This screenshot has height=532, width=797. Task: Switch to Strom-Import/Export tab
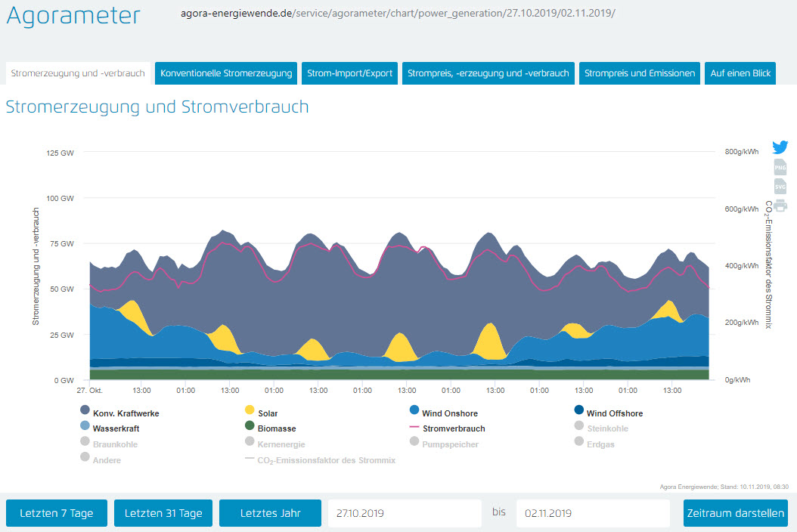[x=350, y=73]
